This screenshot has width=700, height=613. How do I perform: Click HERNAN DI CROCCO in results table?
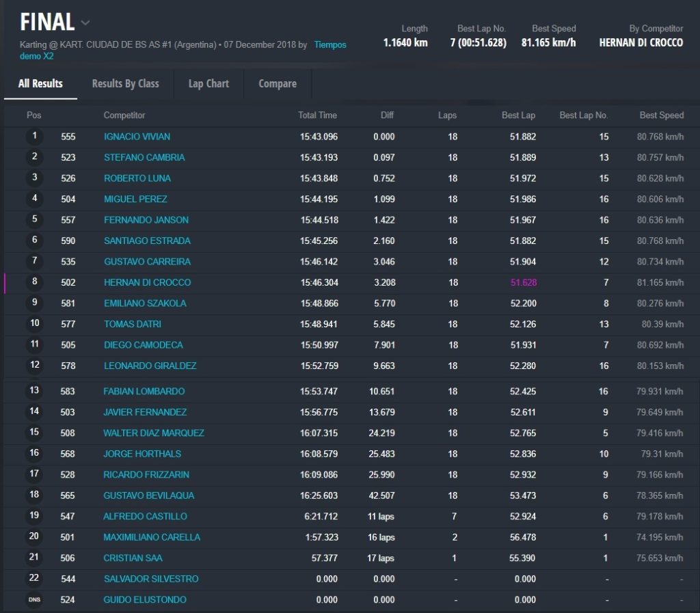pos(147,282)
